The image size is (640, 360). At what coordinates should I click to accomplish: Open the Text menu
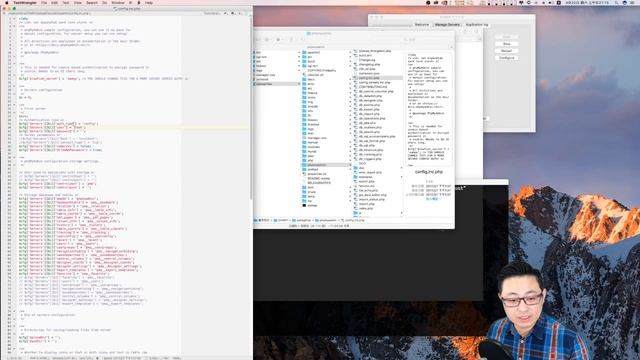66,2
